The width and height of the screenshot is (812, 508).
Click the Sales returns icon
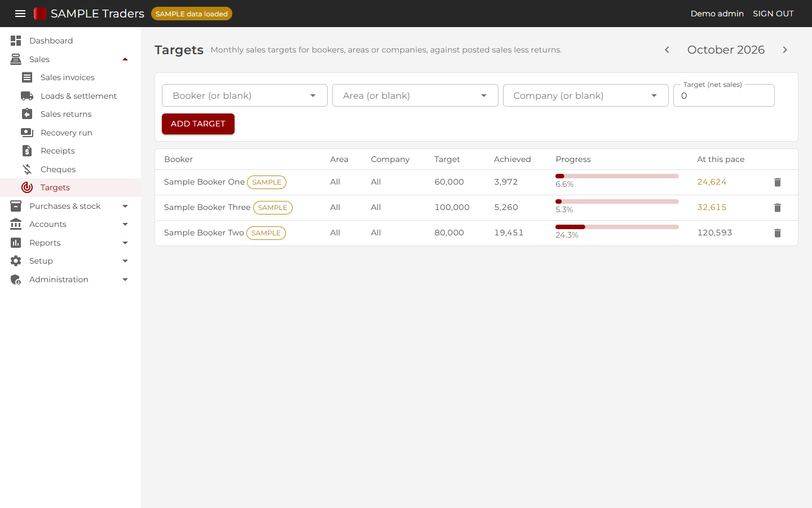click(27, 114)
